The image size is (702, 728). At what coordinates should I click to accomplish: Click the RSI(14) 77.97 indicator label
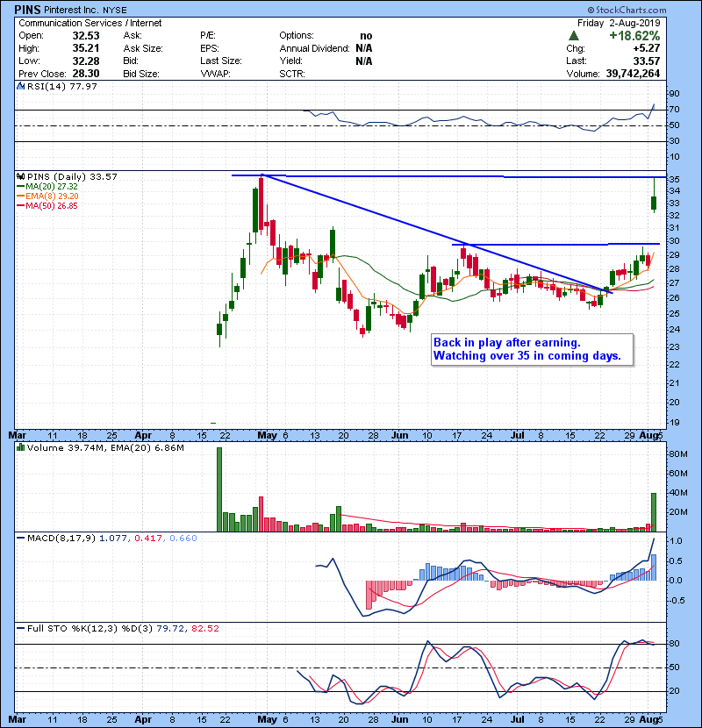(61, 86)
